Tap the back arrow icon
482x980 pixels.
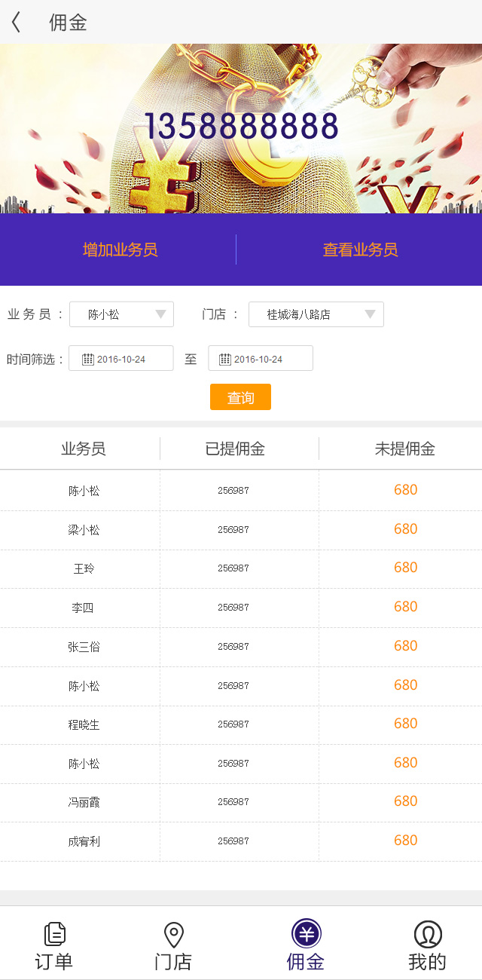(17, 23)
